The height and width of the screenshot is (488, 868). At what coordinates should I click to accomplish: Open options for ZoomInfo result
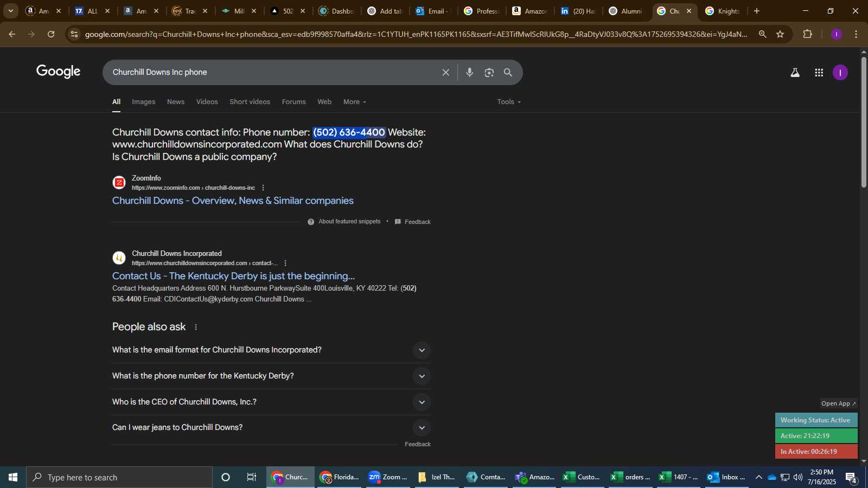263,188
